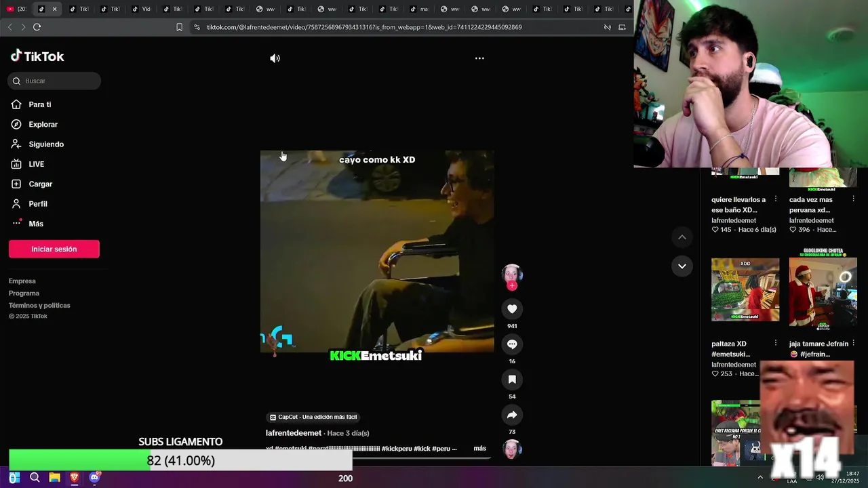This screenshot has height=488, width=868.
Task: Switch to the YouTube browser tab
Action: click(16, 9)
